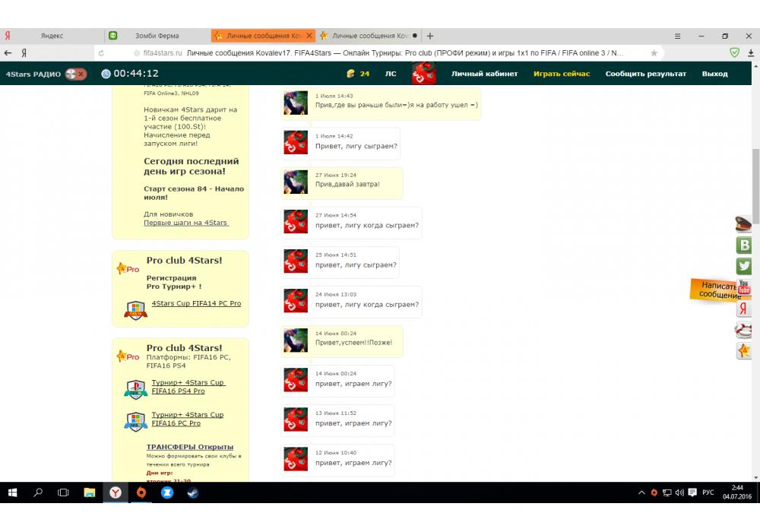Click the Twitter icon in right sidebar
This screenshot has width=760, height=532.
pyautogui.click(x=744, y=266)
